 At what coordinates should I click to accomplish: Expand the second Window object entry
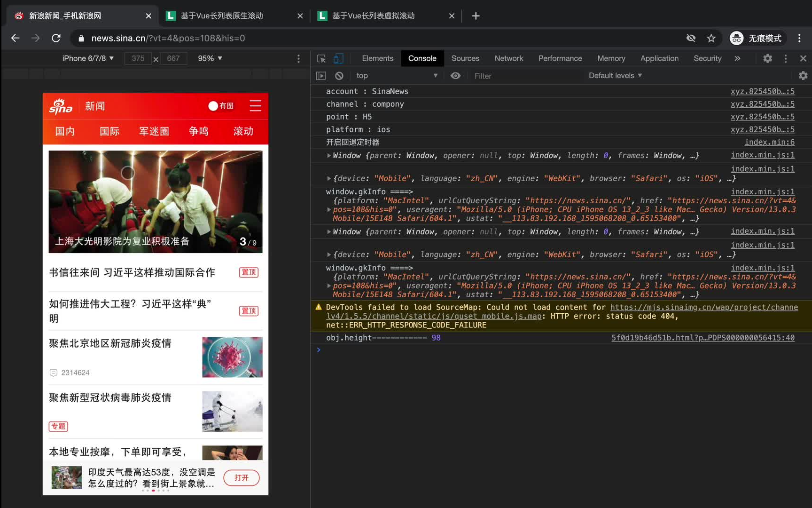tap(329, 232)
